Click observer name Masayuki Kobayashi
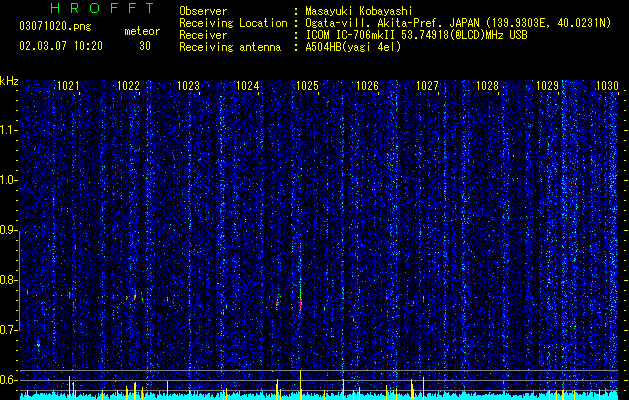The image size is (629, 400). coord(359,11)
